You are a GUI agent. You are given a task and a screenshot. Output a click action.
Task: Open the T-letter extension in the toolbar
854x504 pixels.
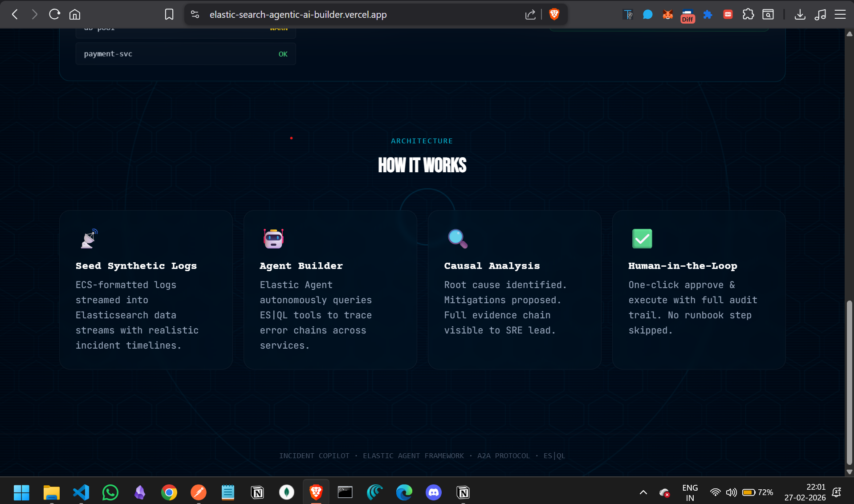point(628,14)
